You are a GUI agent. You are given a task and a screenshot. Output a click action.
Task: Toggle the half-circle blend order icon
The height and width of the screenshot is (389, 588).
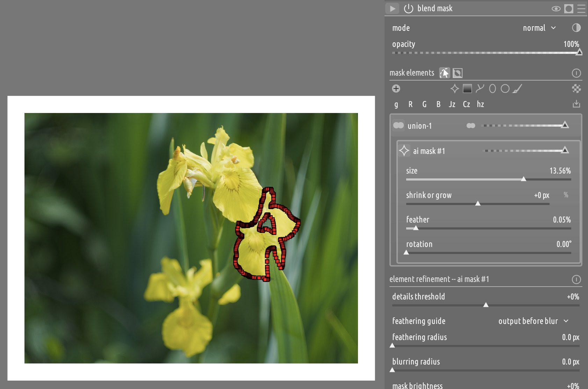coord(576,28)
